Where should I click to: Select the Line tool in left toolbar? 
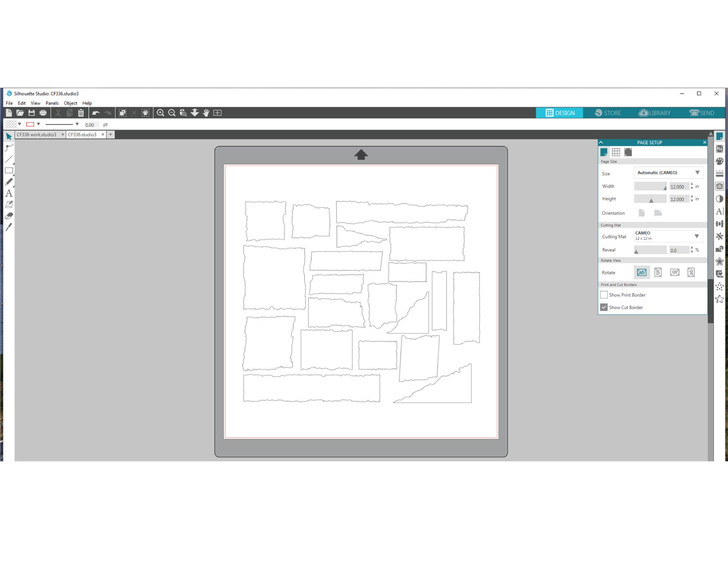click(x=8, y=158)
